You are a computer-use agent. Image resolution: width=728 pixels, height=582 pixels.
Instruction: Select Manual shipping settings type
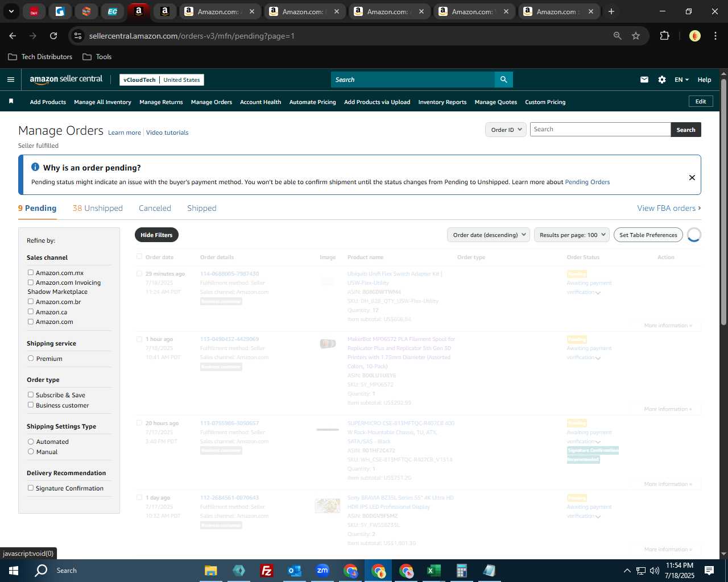coord(31,452)
